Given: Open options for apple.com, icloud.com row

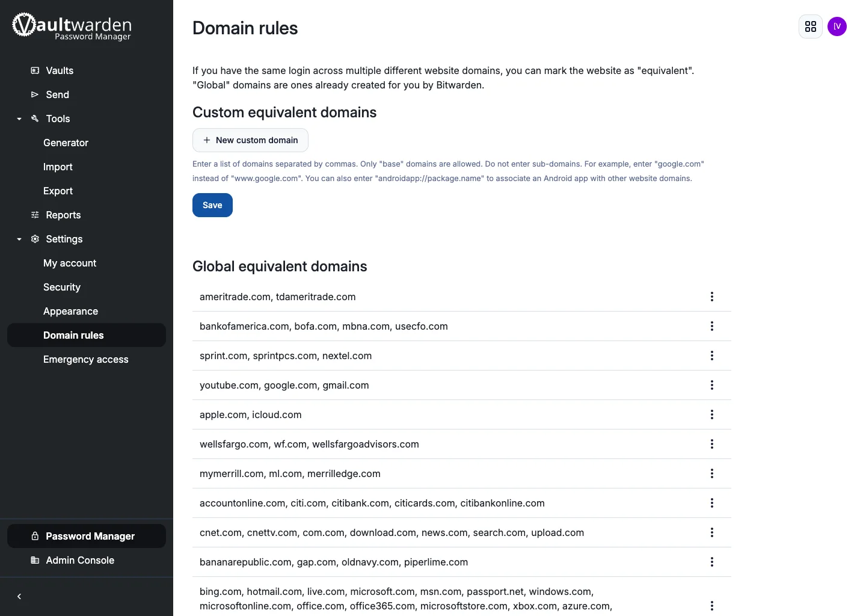Looking at the screenshot, I should (x=712, y=414).
